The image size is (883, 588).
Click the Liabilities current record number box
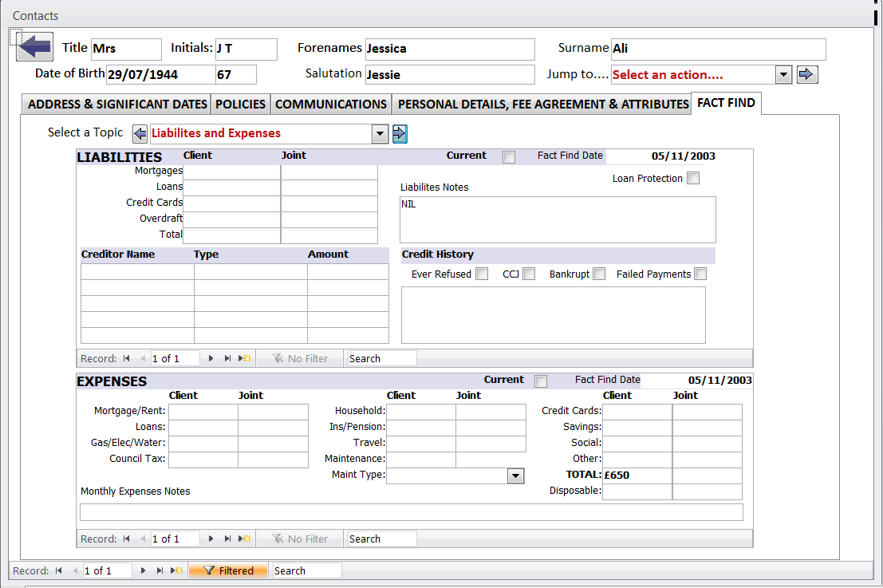pos(175,358)
